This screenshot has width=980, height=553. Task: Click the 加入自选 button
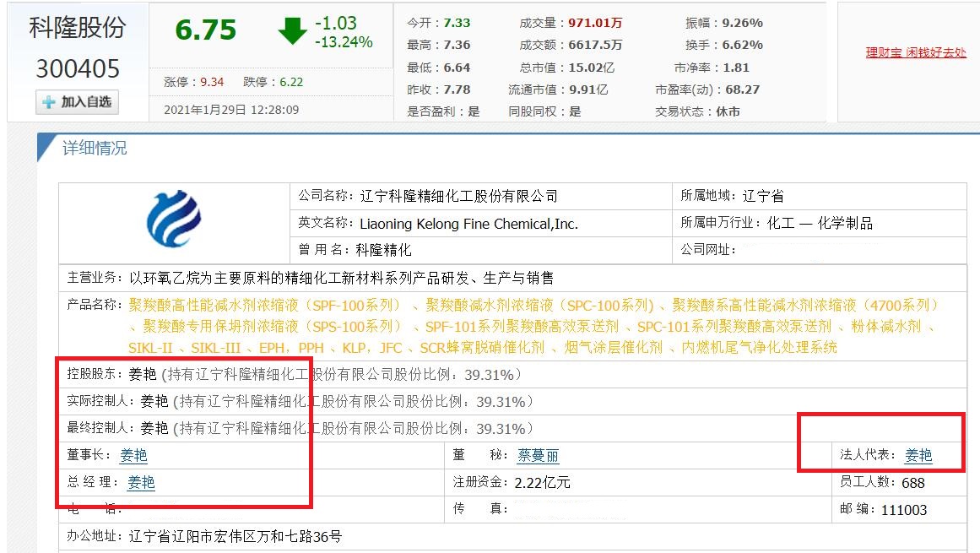pyautogui.click(x=77, y=102)
